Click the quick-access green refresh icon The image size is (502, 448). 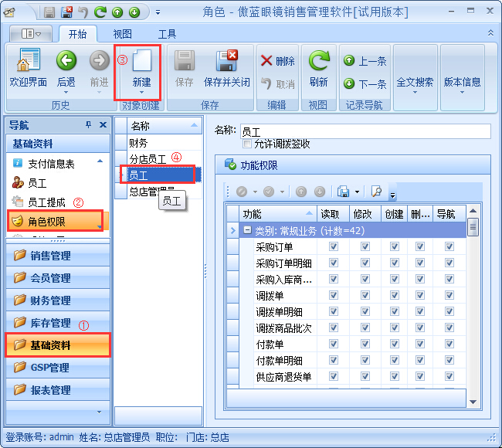click(x=100, y=12)
